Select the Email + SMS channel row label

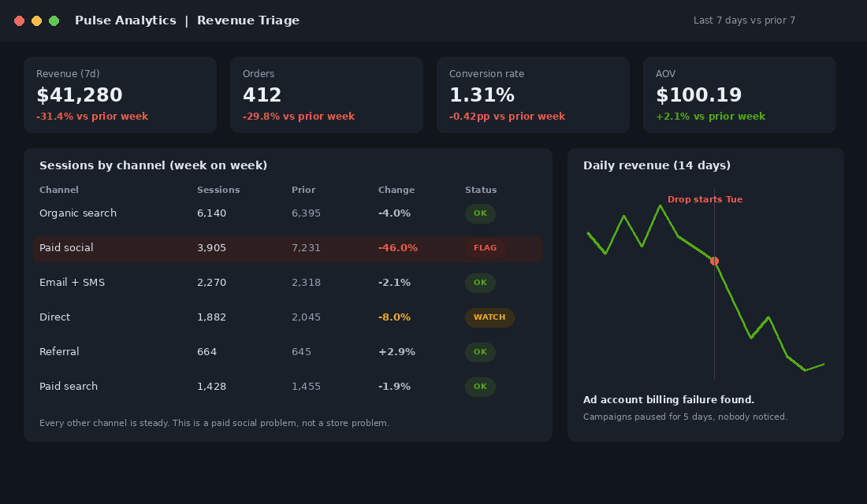(72, 283)
